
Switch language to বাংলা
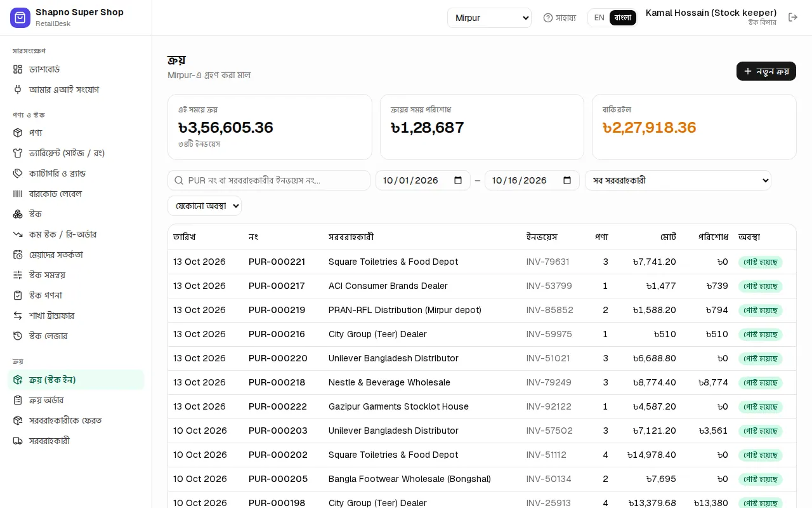click(x=623, y=18)
